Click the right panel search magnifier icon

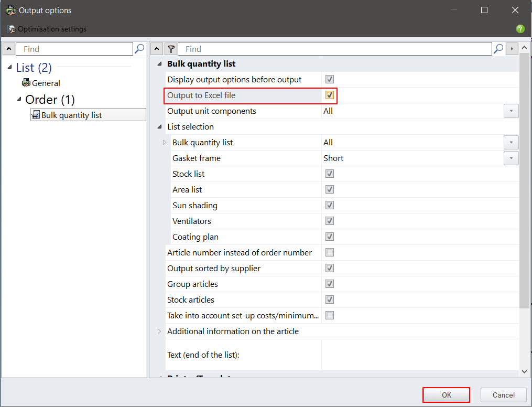(x=498, y=49)
